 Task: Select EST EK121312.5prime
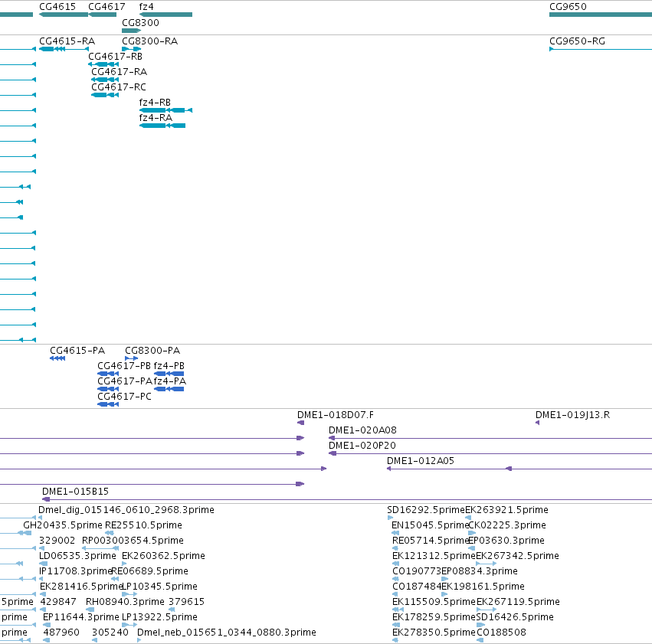tap(434, 556)
